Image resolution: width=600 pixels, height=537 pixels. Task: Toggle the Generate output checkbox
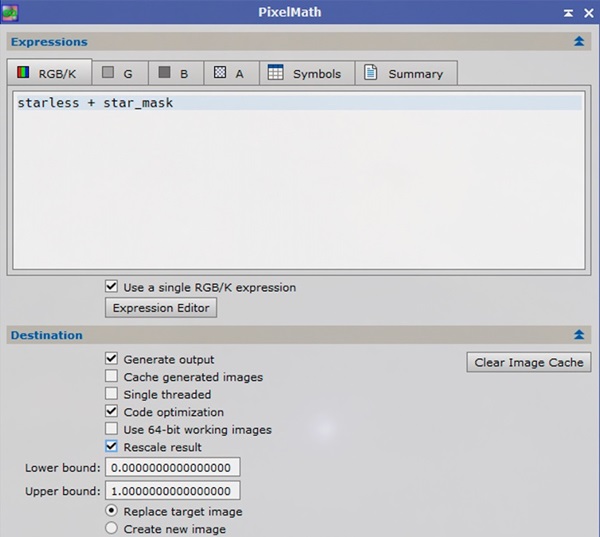111,359
